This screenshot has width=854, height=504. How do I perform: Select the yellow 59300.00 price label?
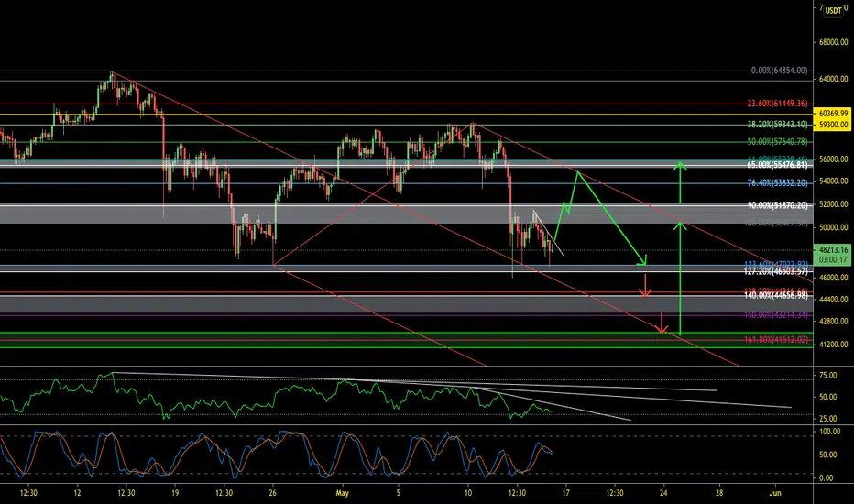833,125
